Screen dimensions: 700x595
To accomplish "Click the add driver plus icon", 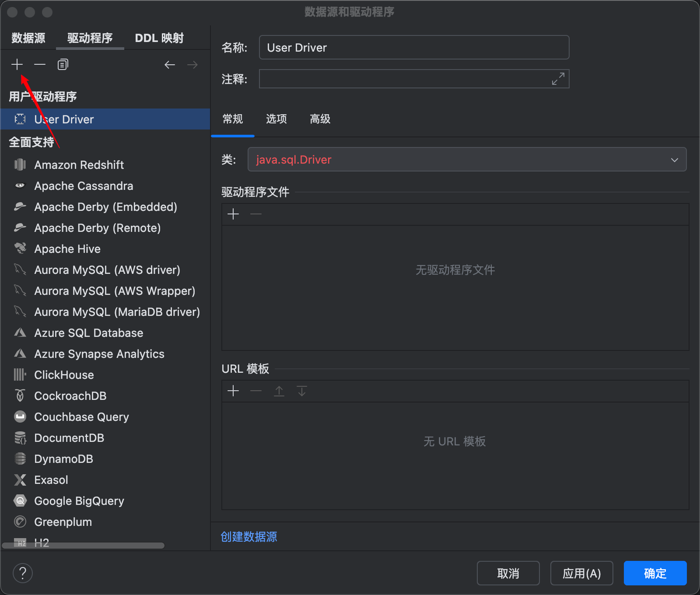I will [17, 65].
